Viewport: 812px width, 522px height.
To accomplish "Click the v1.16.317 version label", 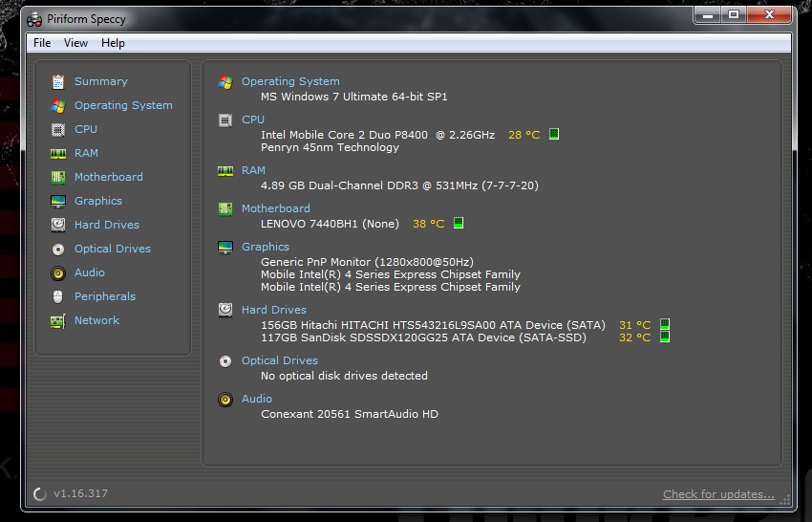I will click(x=81, y=493).
